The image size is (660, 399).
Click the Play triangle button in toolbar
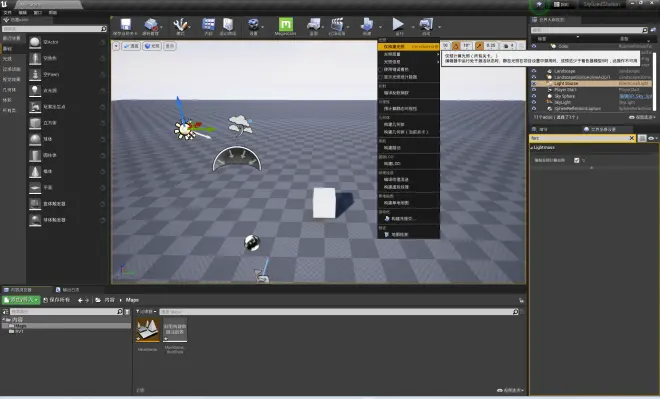[398, 24]
